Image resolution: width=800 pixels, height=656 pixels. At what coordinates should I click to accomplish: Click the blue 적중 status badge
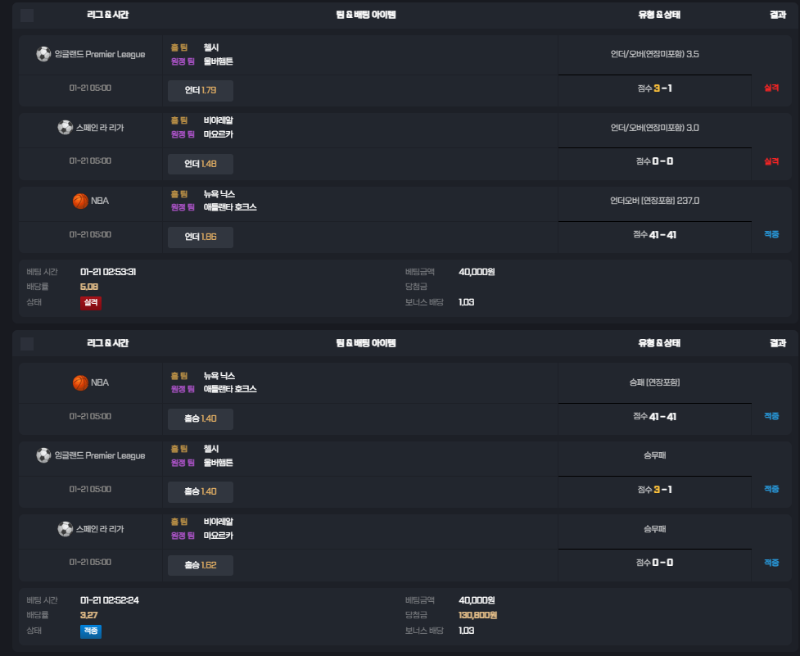(91, 631)
